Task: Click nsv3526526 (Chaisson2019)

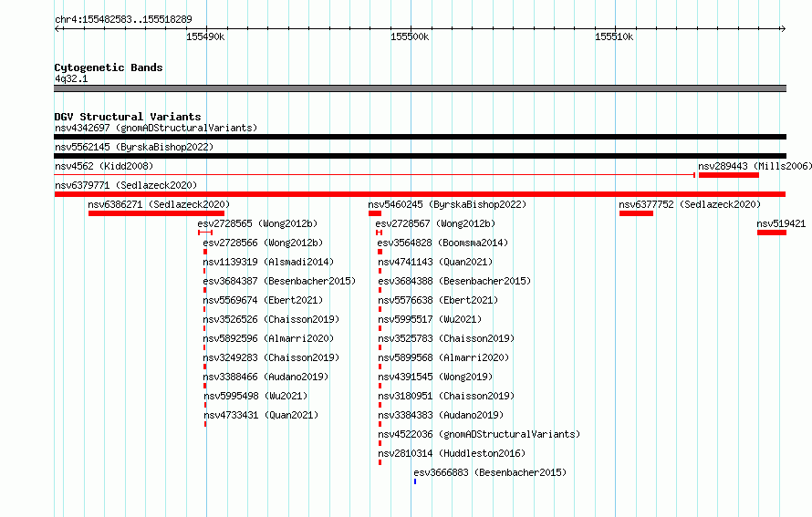Action: pyautogui.click(x=271, y=319)
